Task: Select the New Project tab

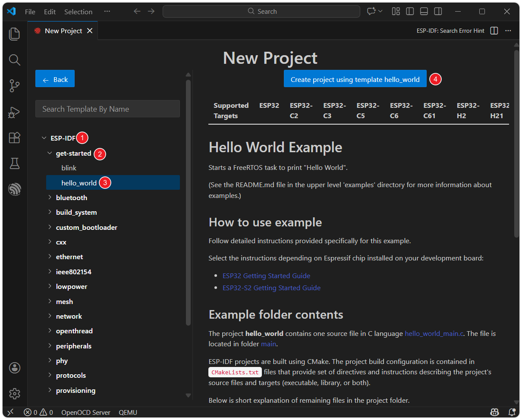Action: 63,31
